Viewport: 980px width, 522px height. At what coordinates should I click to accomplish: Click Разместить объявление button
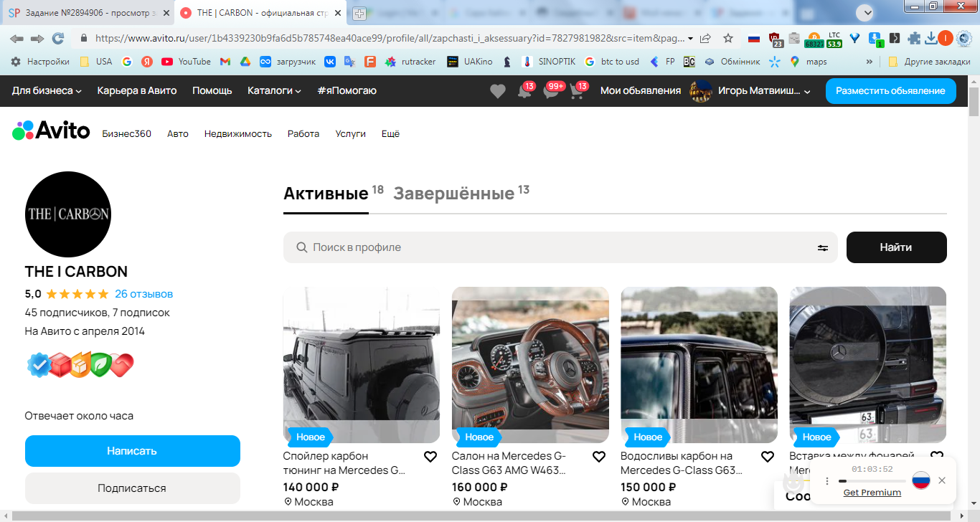pos(891,91)
